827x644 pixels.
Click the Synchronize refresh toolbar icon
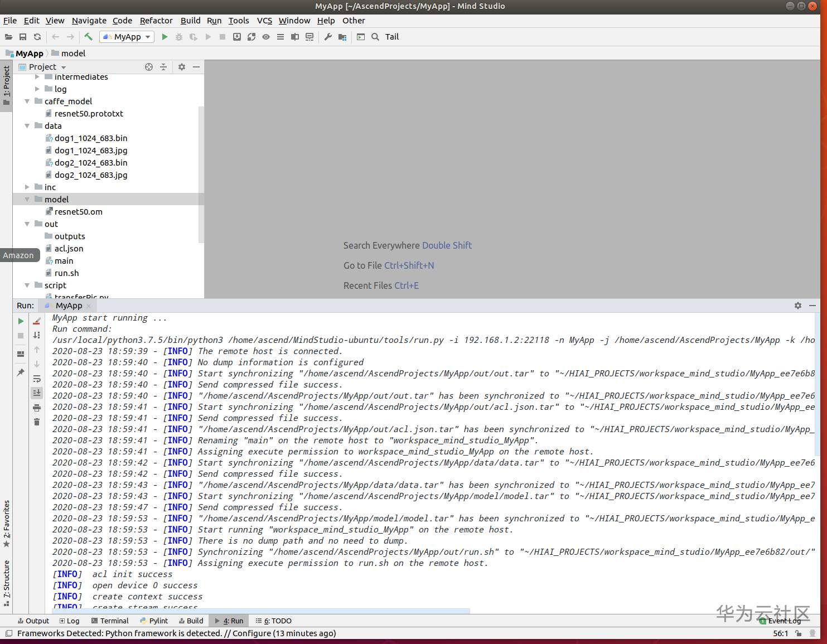(x=37, y=37)
